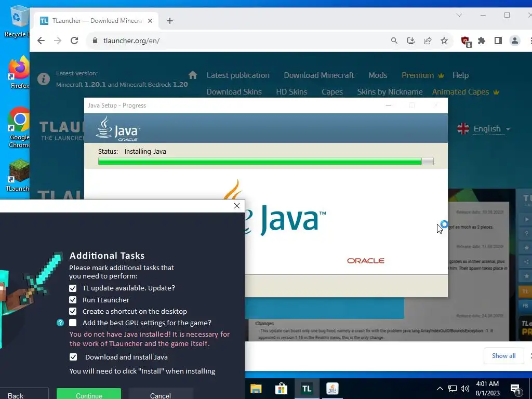Viewport: 532px width, 399px height.
Task: Switch to TLauncher installer in the taskbar
Action: (x=307, y=389)
